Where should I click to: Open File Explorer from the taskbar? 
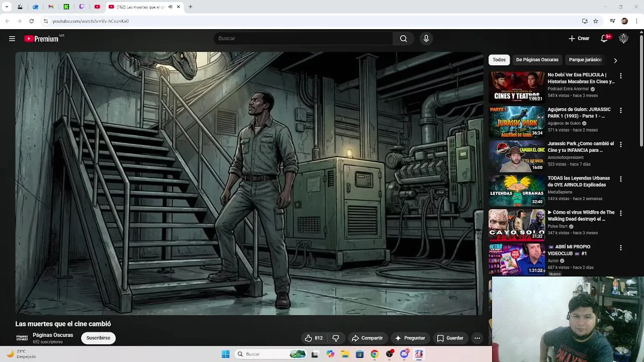[345, 354]
